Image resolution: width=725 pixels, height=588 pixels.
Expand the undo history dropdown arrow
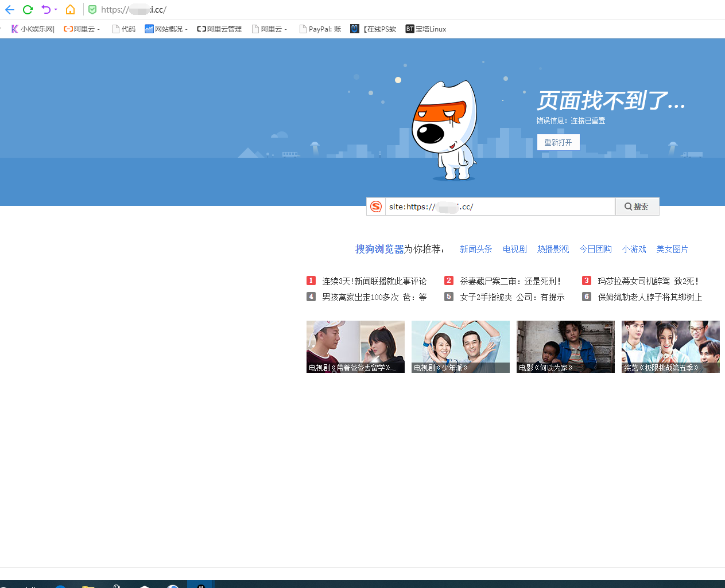coord(56,10)
